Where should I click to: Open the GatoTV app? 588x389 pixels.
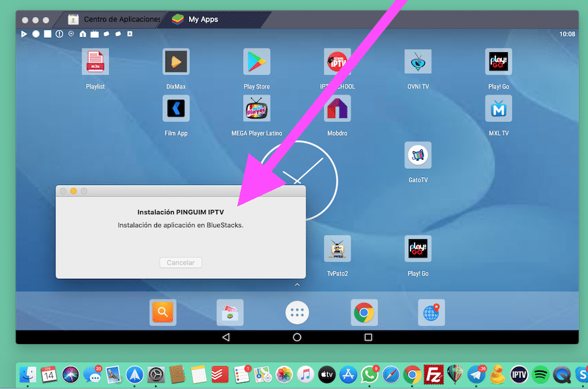pos(418,156)
